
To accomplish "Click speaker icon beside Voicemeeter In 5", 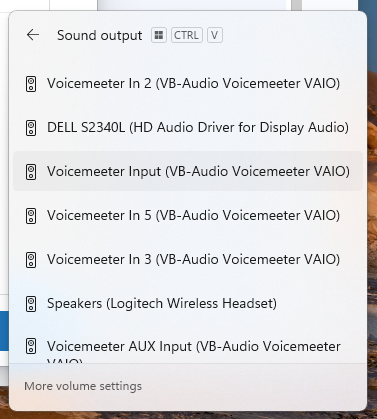I will tap(31, 216).
